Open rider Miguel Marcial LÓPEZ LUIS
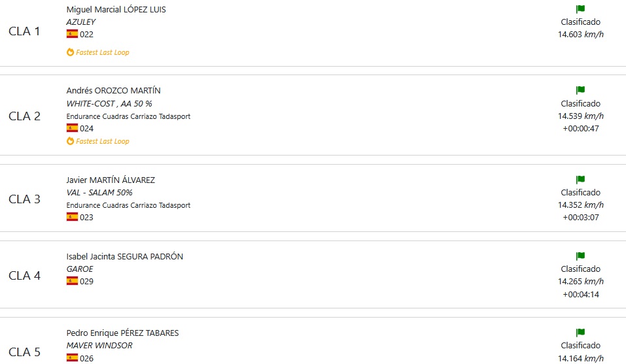Viewport: 626px width, 364px height. click(116, 10)
